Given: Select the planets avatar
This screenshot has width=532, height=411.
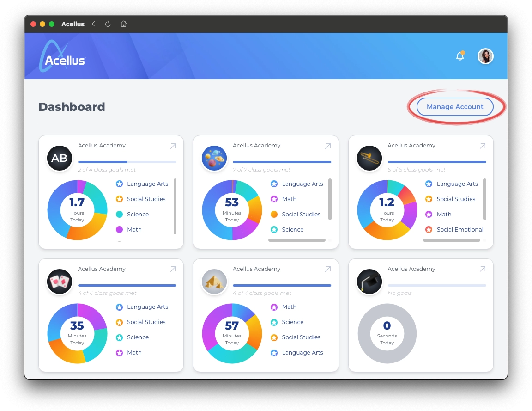Looking at the screenshot, I should [x=214, y=158].
